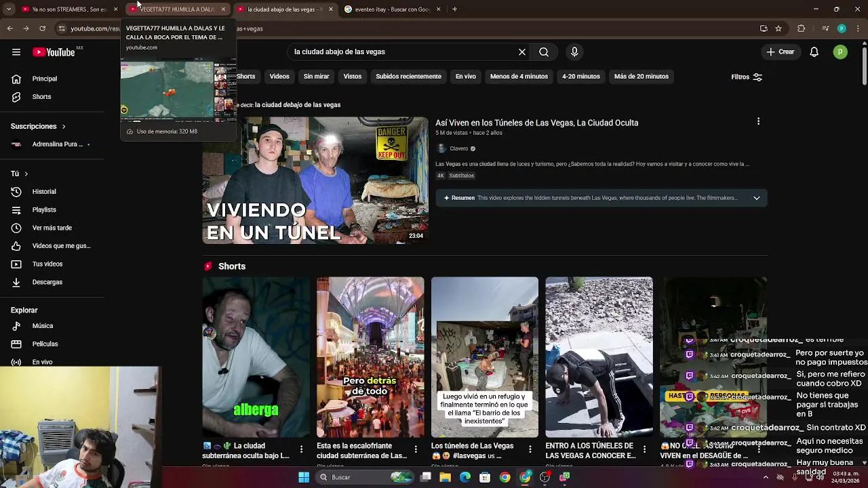Open the Así Viven en los Túneles video title
868x488 pixels.
(x=537, y=123)
